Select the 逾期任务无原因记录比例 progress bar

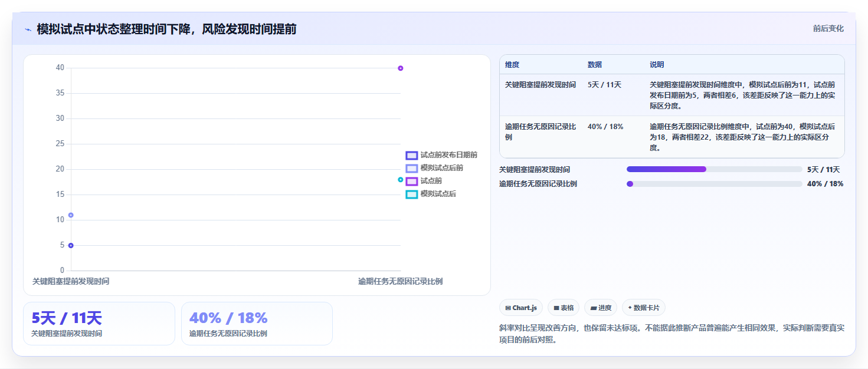714,183
